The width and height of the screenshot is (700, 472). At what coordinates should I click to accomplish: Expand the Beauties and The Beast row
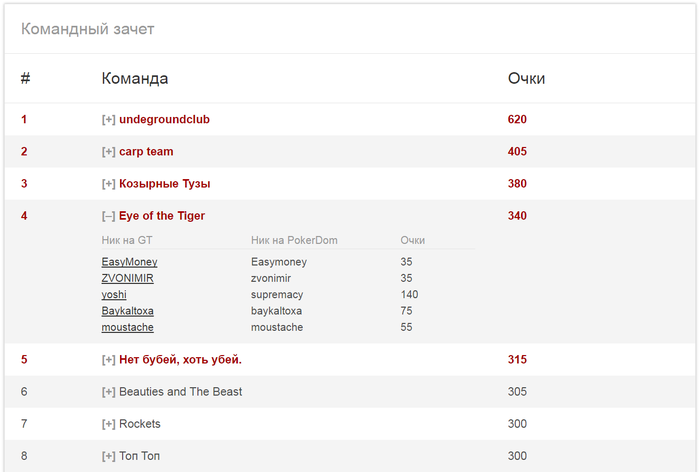click(108, 392)
